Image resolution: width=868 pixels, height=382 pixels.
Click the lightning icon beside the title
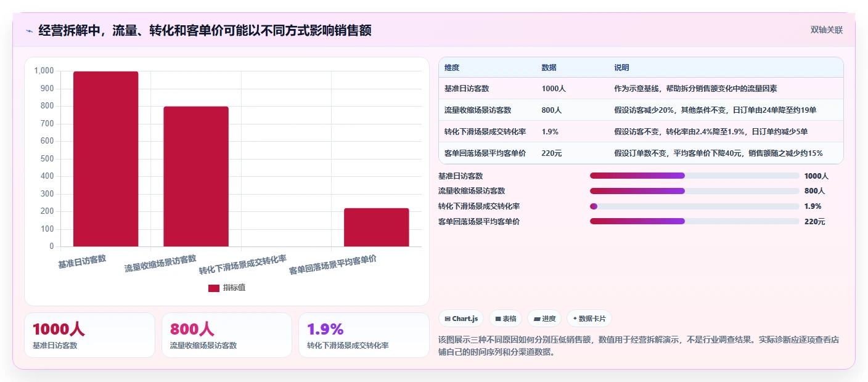coord(30,31)
